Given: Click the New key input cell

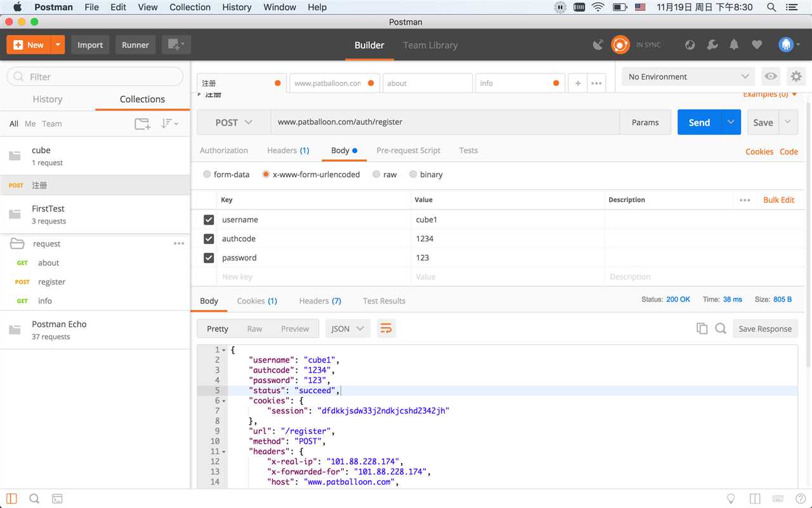Looking at the screenshot, I should [x=313, y=277].
